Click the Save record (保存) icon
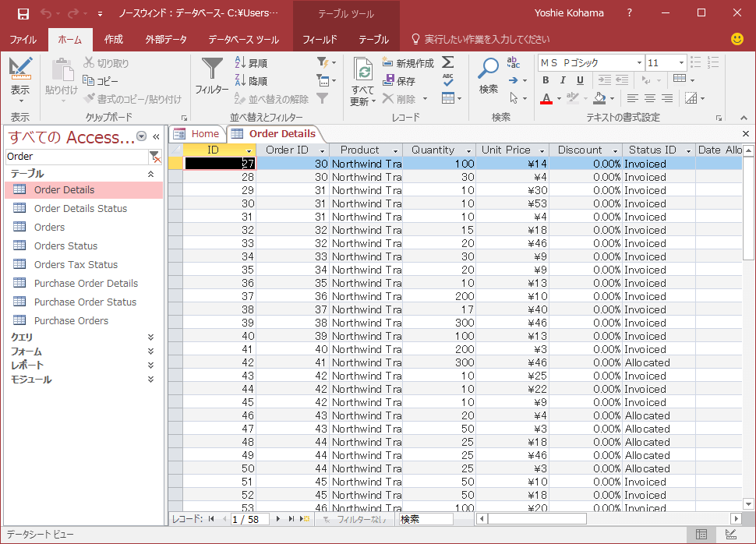Viewport: 756px width, 544px height. click(x=389, y=81)
